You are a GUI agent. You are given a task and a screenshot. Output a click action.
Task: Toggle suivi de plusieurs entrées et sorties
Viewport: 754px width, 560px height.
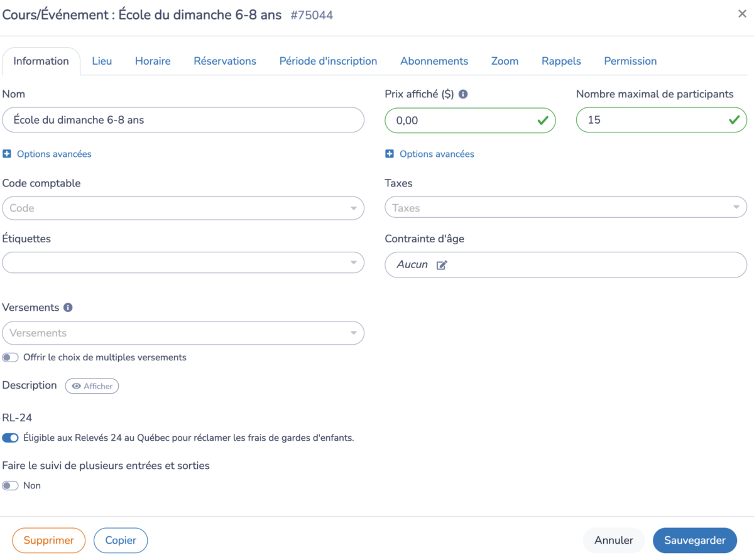point(10,485)
